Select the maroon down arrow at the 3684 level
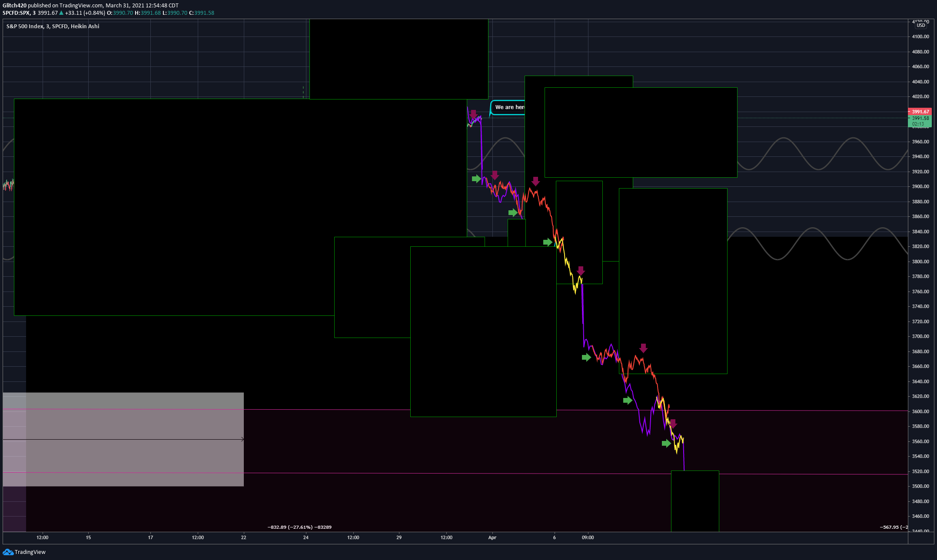The width and height of the screenshot is (937, 560). point(643,348)
